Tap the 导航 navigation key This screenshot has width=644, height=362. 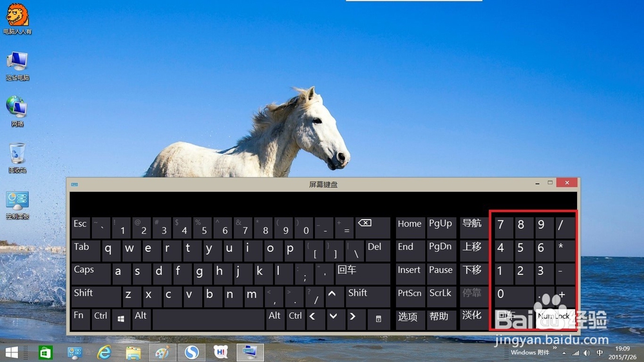coord(473,227)
